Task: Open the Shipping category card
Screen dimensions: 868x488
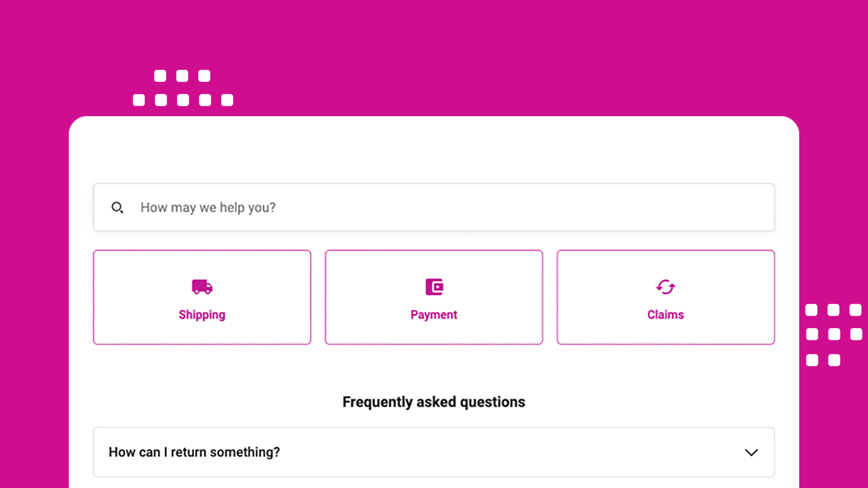Action: pos(202,297)
